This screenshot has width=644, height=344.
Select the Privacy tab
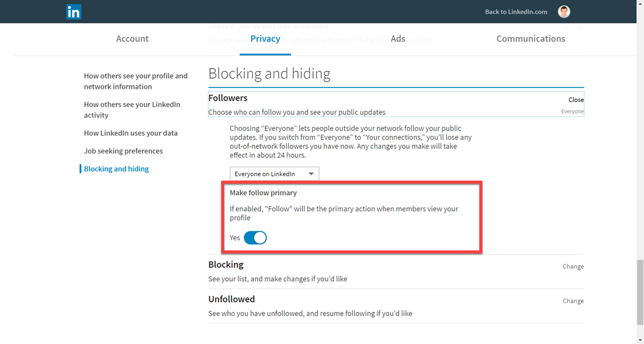[265, 39]
